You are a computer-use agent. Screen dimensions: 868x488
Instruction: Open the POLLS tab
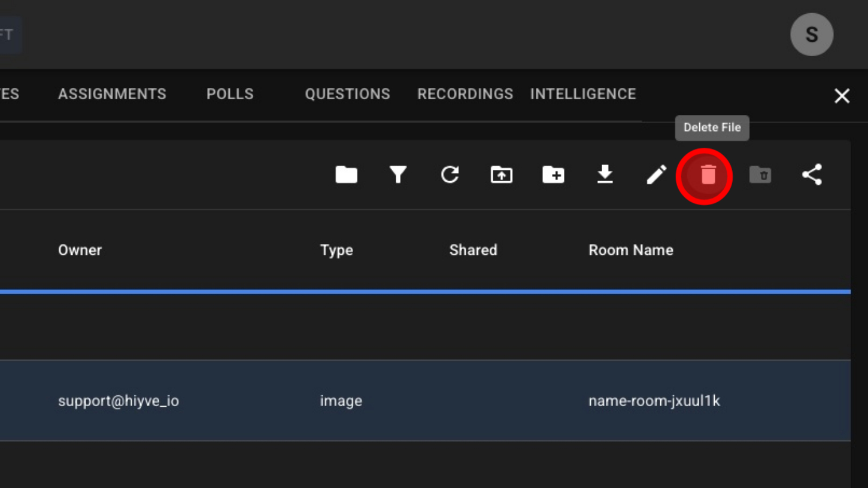230,94
